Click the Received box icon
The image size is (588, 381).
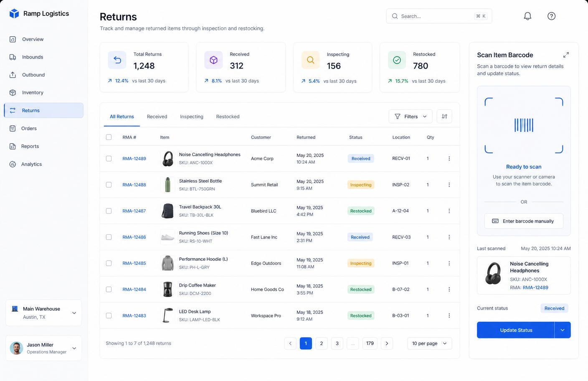(x=213, y=60)
